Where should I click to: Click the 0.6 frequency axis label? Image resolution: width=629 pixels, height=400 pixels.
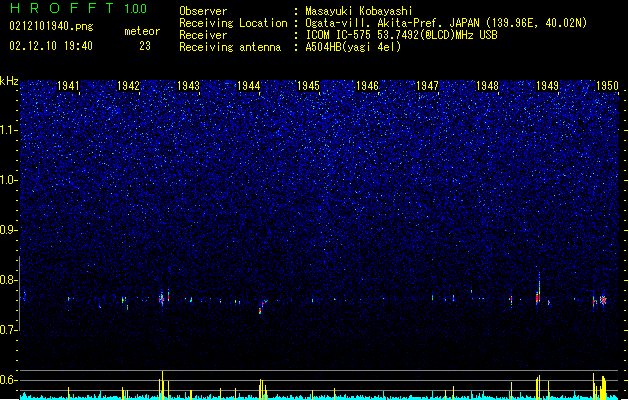coord(9,380)
